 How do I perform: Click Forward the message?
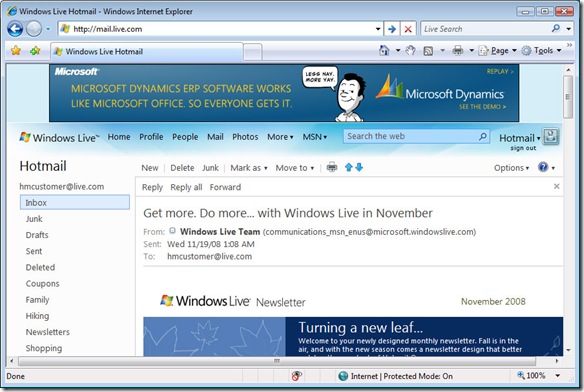pos(225,187)
